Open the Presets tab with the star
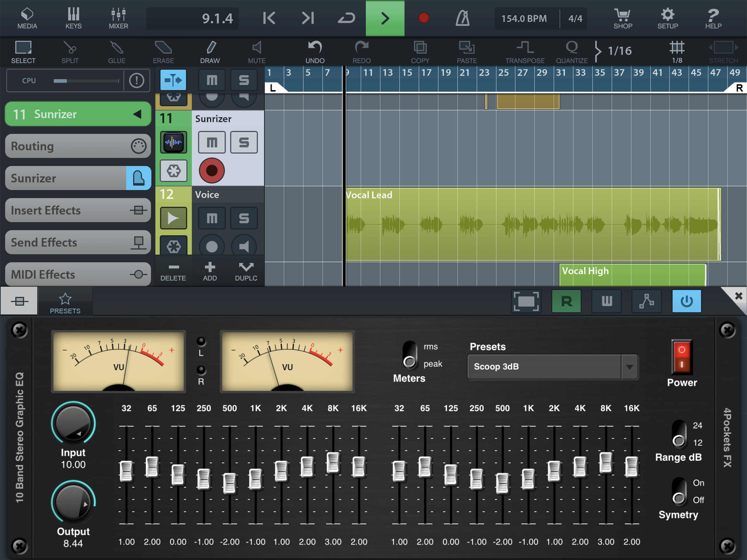This screenshot has height=560, width=747. click(65, 302)
